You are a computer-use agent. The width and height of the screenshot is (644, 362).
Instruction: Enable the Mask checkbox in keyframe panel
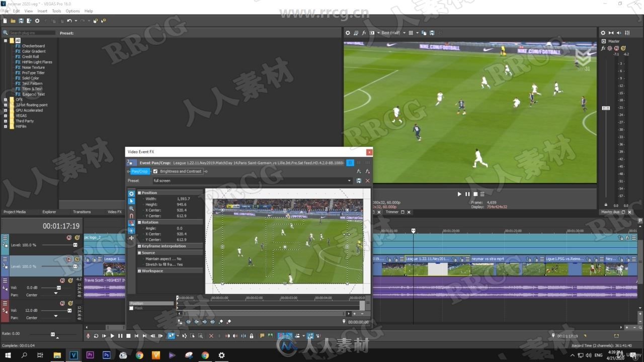[x=131, y=308]
